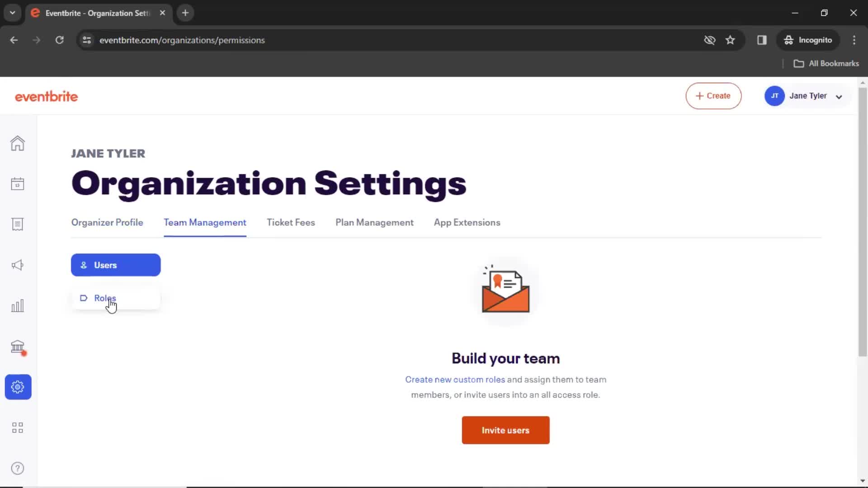The image size is (868, 488).
Task: Switch to Organizer Profile tab
Action: 107,222
